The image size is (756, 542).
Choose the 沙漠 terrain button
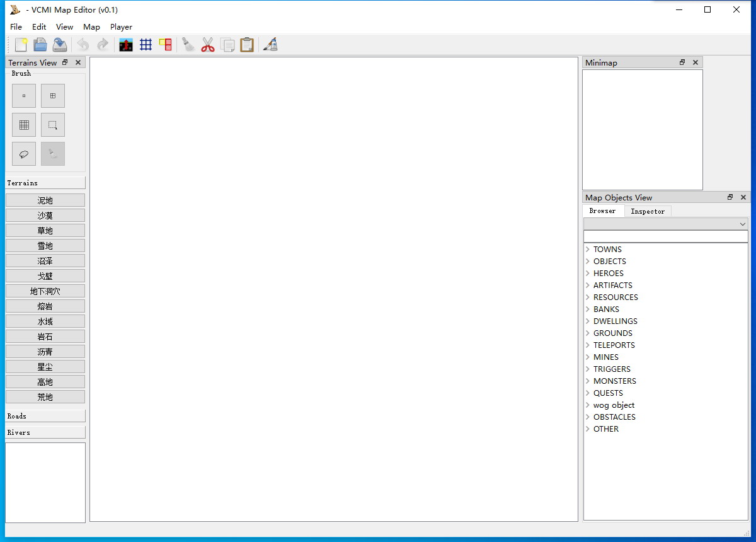(x=45, y=216)
